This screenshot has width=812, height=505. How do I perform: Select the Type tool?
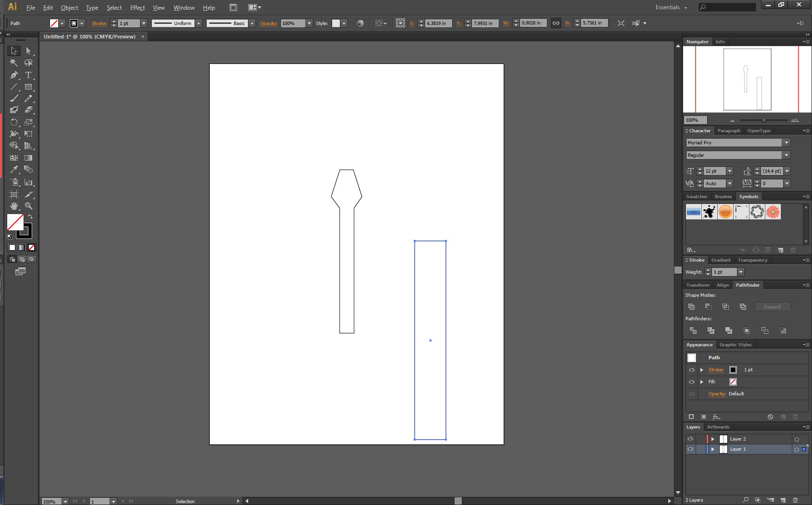(x=29, y=76)
